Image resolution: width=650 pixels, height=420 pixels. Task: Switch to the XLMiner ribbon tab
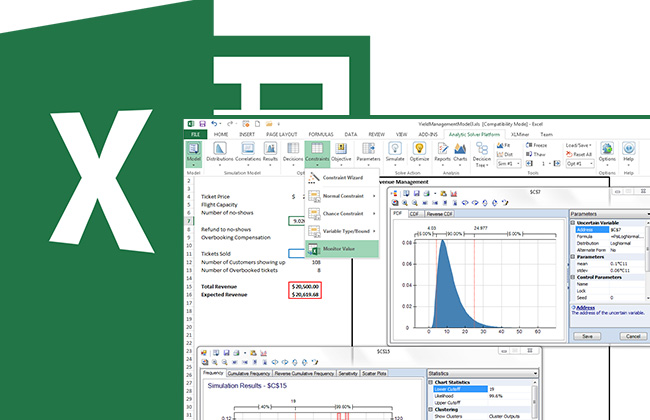click(519, 134)
